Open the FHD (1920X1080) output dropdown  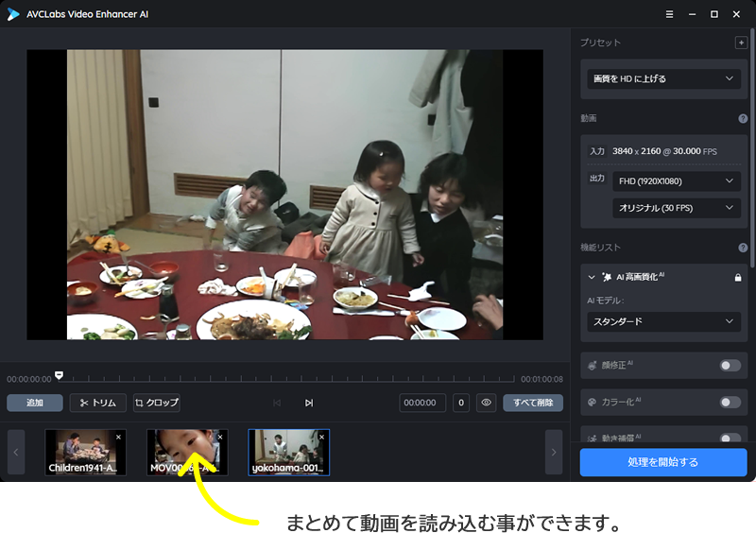click(x=677, y=181)
